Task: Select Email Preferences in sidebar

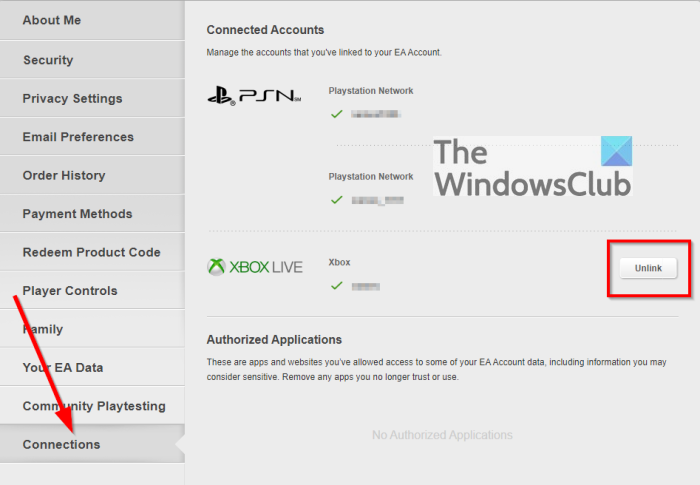Action: pyautogui.click(x=78, y=137)
